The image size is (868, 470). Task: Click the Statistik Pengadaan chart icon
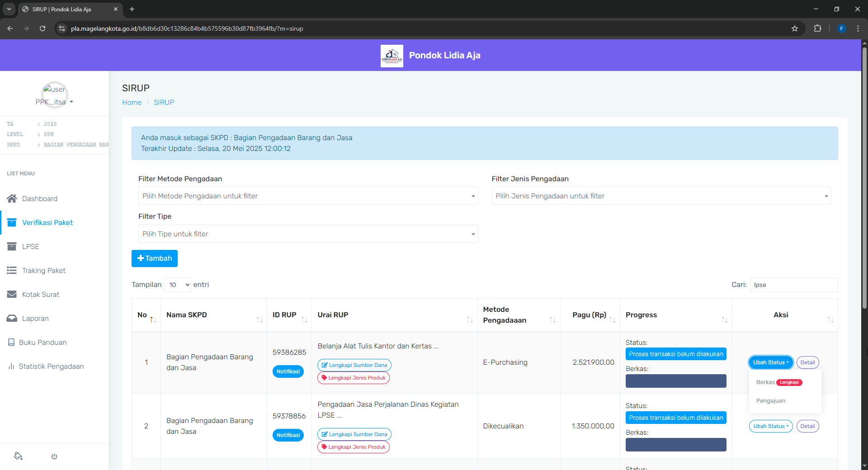11,366
